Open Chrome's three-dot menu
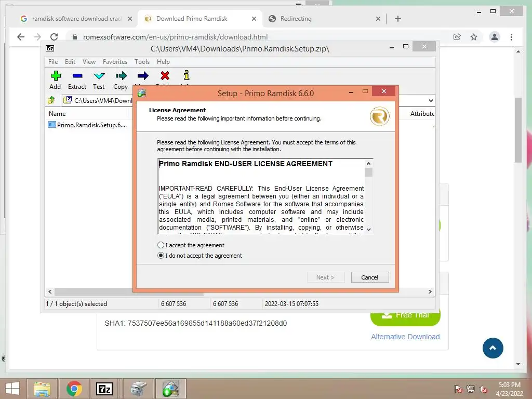This screenshot has width=532, height=399. [511, 37]
